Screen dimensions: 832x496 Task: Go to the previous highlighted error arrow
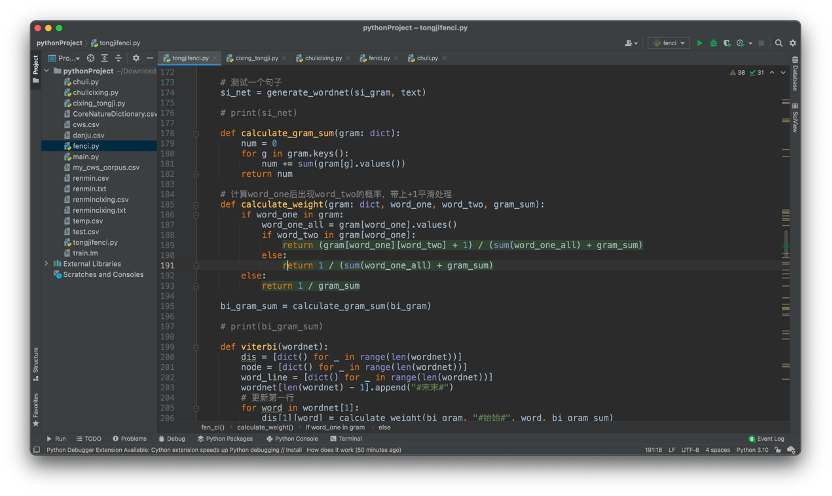pyautogui.click(x=772, y=73)
